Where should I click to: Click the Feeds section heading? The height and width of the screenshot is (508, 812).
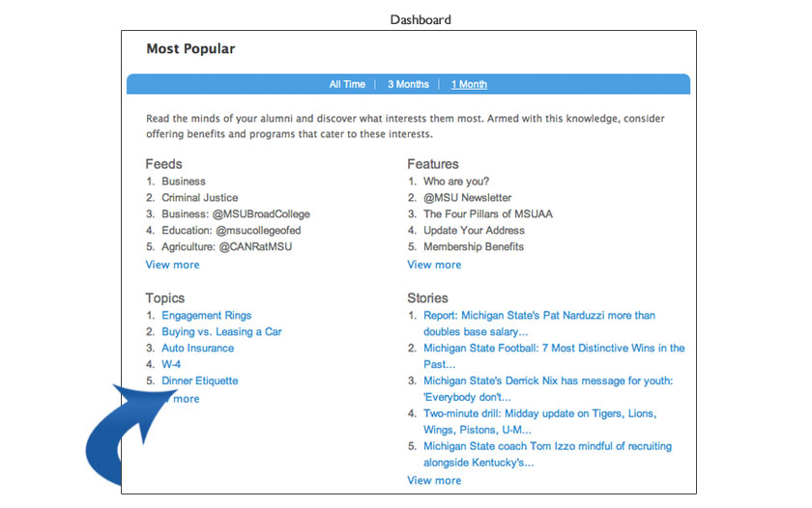click(163, 164)
